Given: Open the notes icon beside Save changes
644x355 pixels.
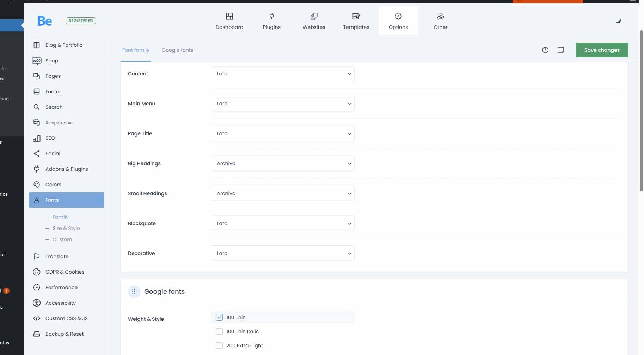Looking at the screenshot, I should point(561,50).
